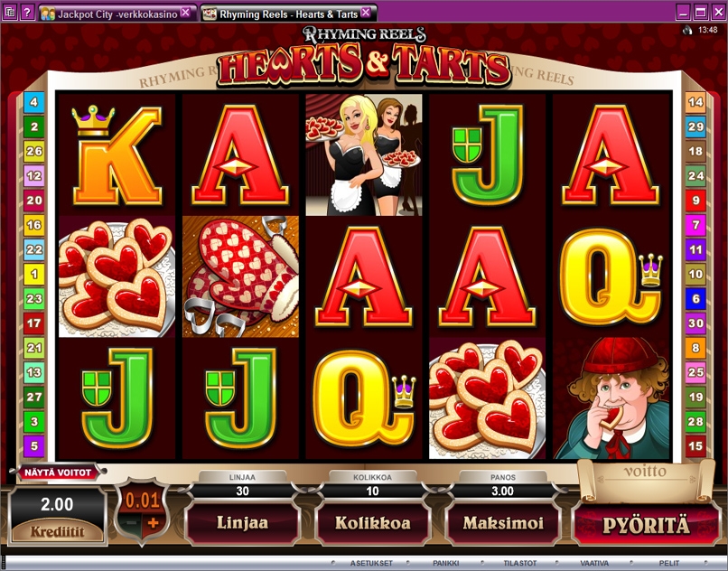Click payline marker number 15
The width and height of the screenshot is (728, 571).
[695, 446]
